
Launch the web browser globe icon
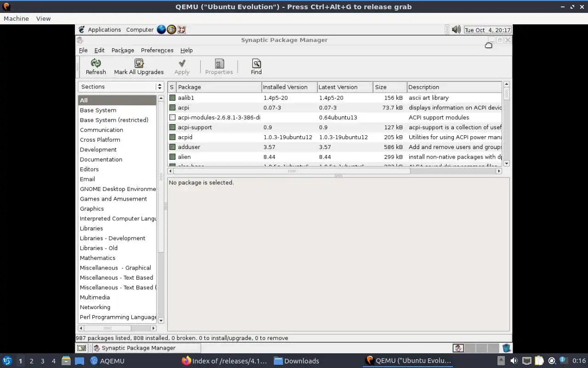[161, 29]
